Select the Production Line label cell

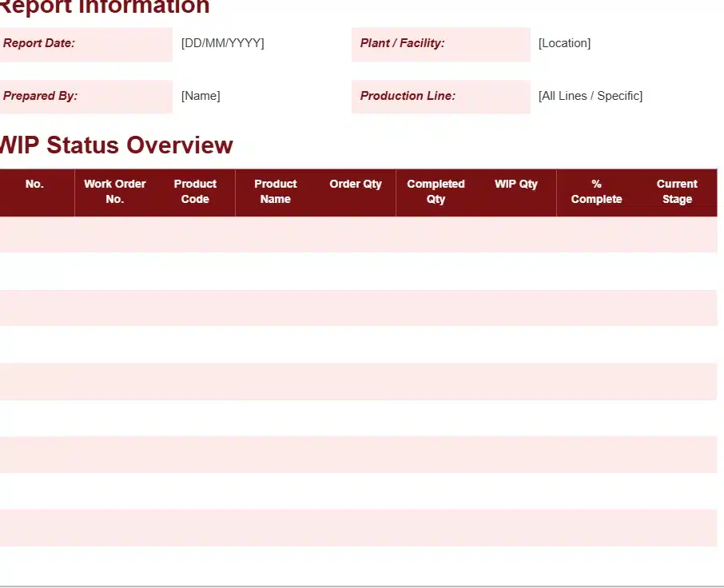pyautogui.click(x=440, y=97)
